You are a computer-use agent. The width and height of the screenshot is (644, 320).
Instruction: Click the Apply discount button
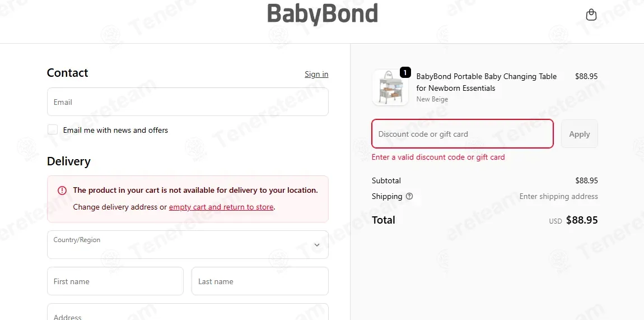coord(580,134)
